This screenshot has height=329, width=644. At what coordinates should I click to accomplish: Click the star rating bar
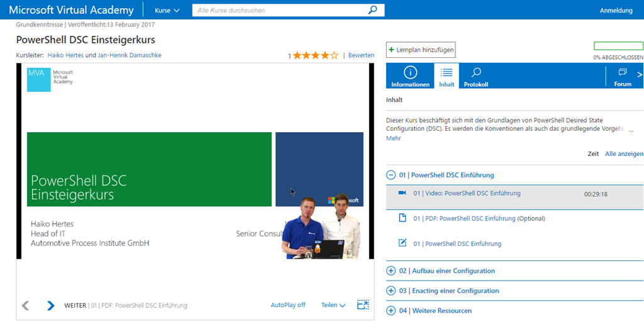click(x=315, y=55)
